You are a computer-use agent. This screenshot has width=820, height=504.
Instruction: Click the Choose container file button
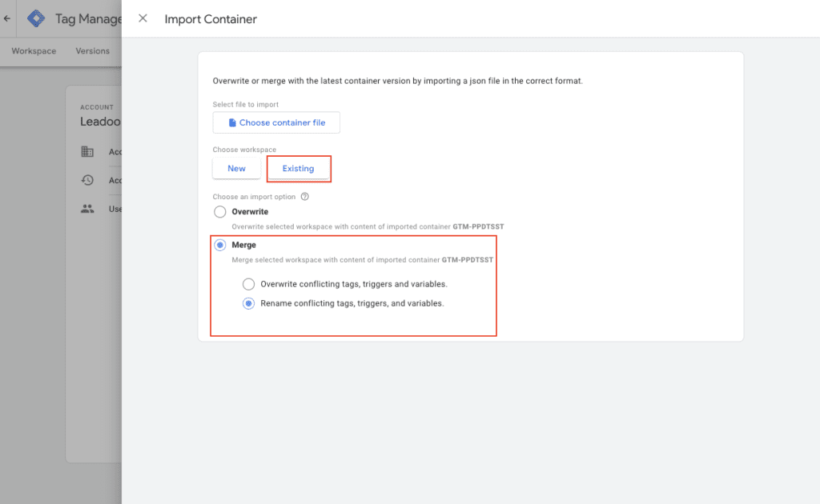pyautogui.click(x=276, y=122)
